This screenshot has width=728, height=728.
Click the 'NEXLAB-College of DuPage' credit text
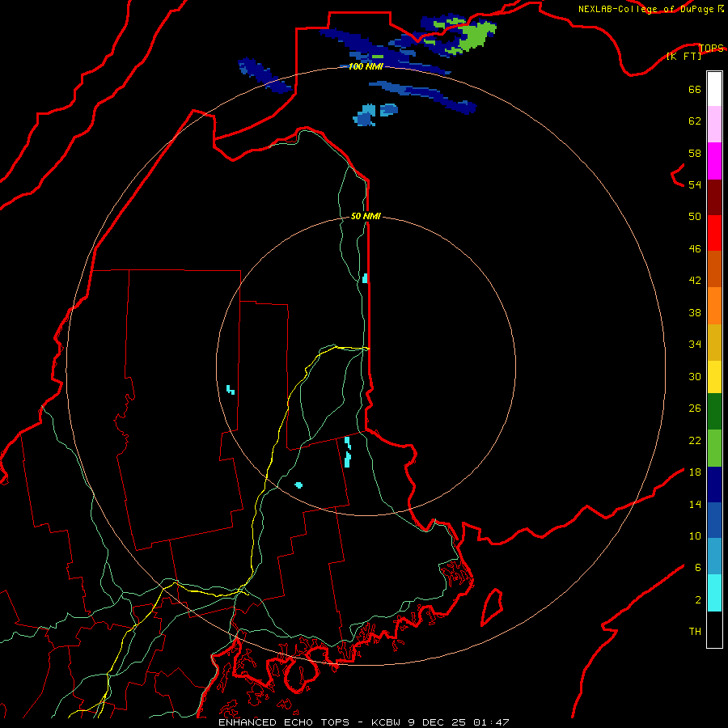coord(647,9)
